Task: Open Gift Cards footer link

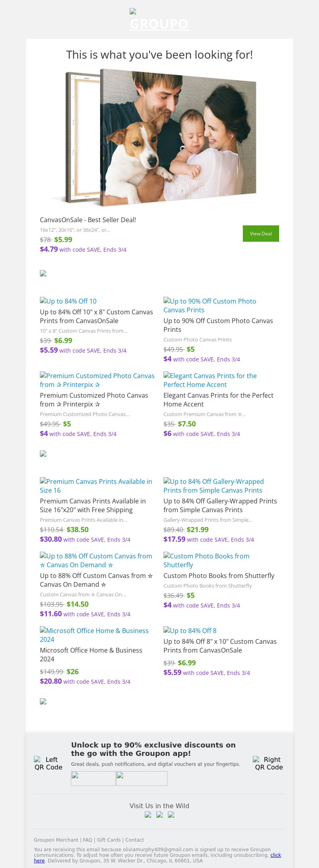Action: [x=108, y=840]
